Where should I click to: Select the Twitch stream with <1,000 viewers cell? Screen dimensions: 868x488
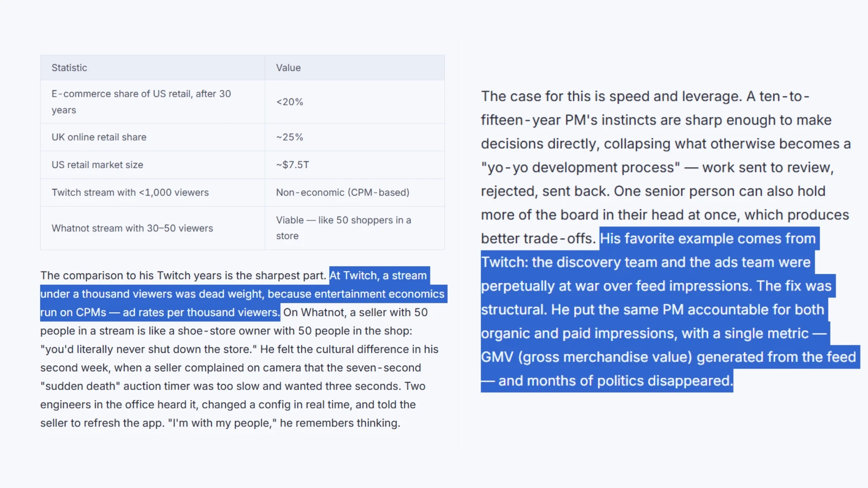coord(152,192)
